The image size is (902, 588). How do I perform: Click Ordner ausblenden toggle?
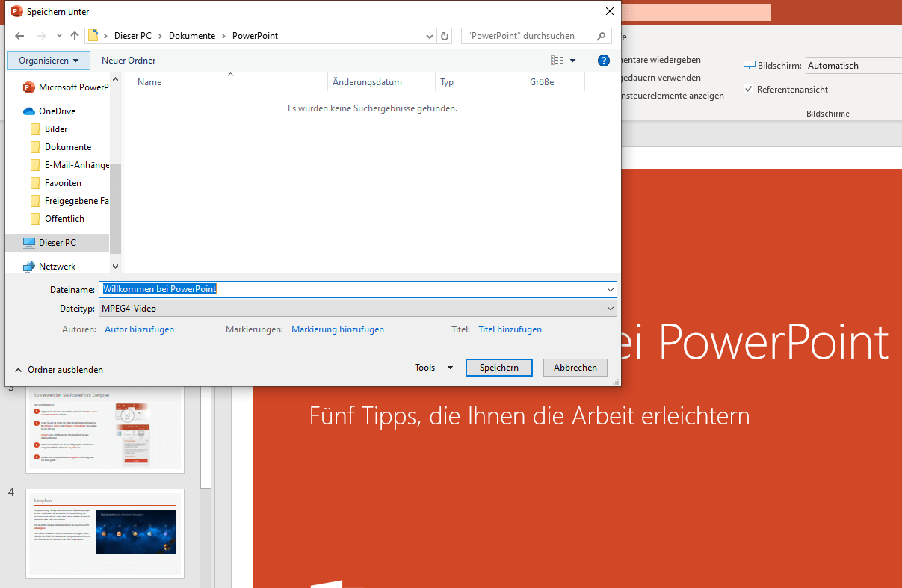(x=59, y=370)
